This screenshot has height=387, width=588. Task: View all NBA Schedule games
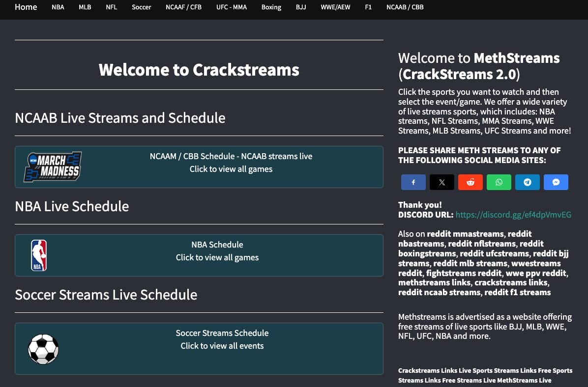click(217, 250)
